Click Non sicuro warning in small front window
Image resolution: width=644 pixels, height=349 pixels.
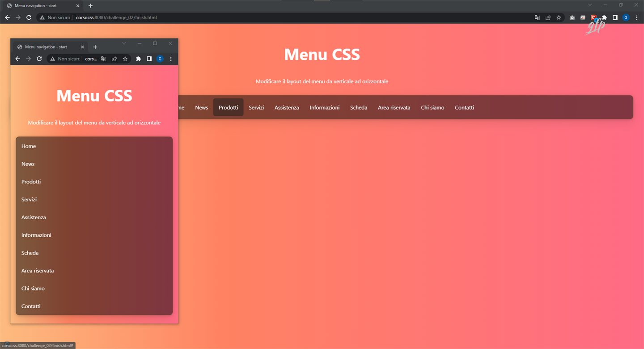coord(65,59)
